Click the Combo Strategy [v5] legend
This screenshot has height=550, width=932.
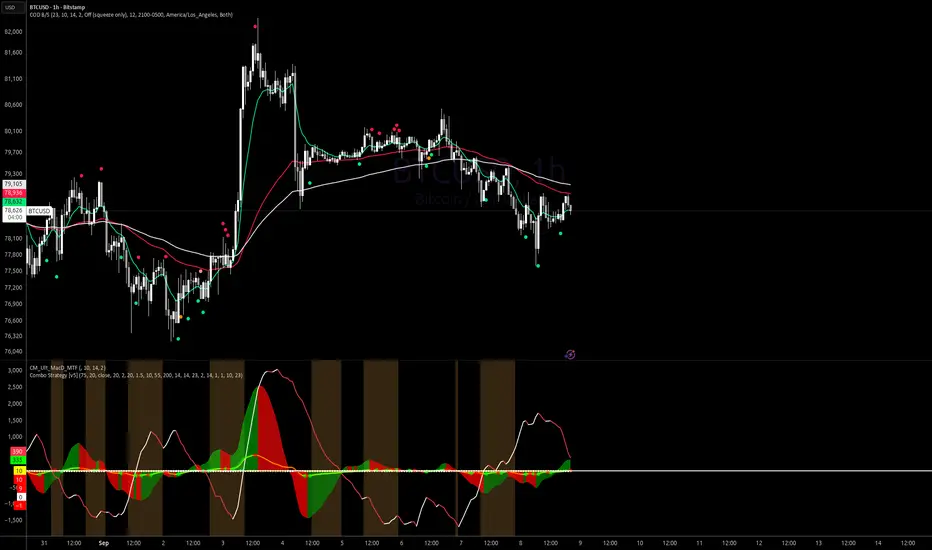(136, 375)
